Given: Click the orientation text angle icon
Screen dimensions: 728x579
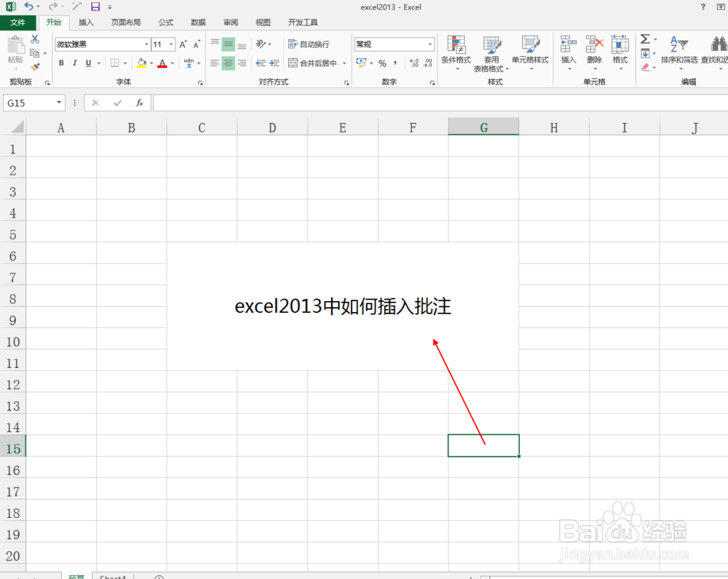Looking at the screenshot, I should [261, 44].
